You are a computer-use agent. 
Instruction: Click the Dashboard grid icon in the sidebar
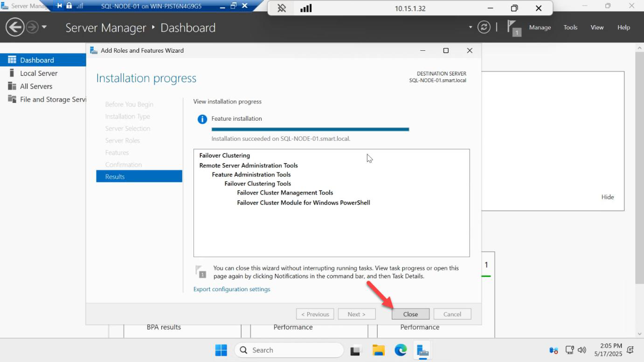(12, 60)
